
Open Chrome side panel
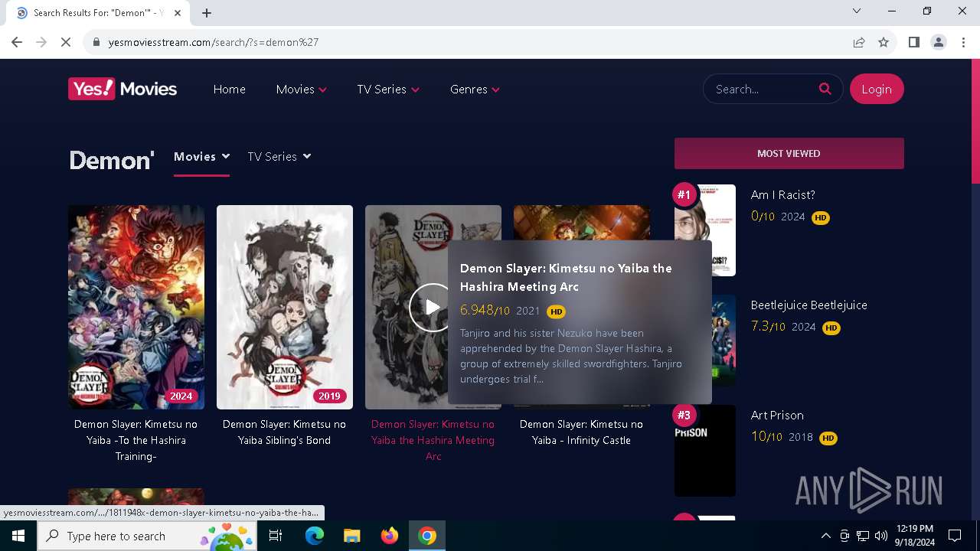tap(913, 42)
